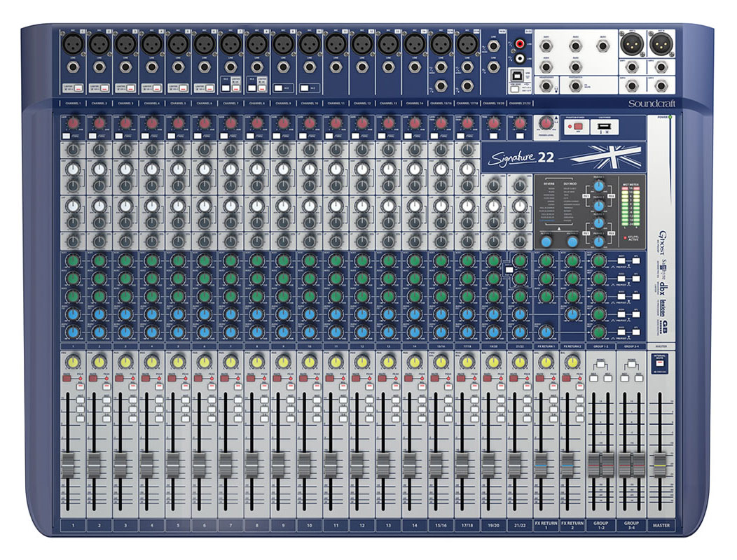Click the FX Return 2 yellow balance knob
The image size is (737, 560).
click(x=572, y=362)
